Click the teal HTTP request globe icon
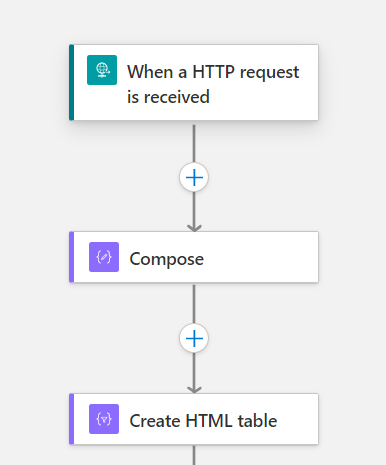386x465 pixels. [102, 70]
